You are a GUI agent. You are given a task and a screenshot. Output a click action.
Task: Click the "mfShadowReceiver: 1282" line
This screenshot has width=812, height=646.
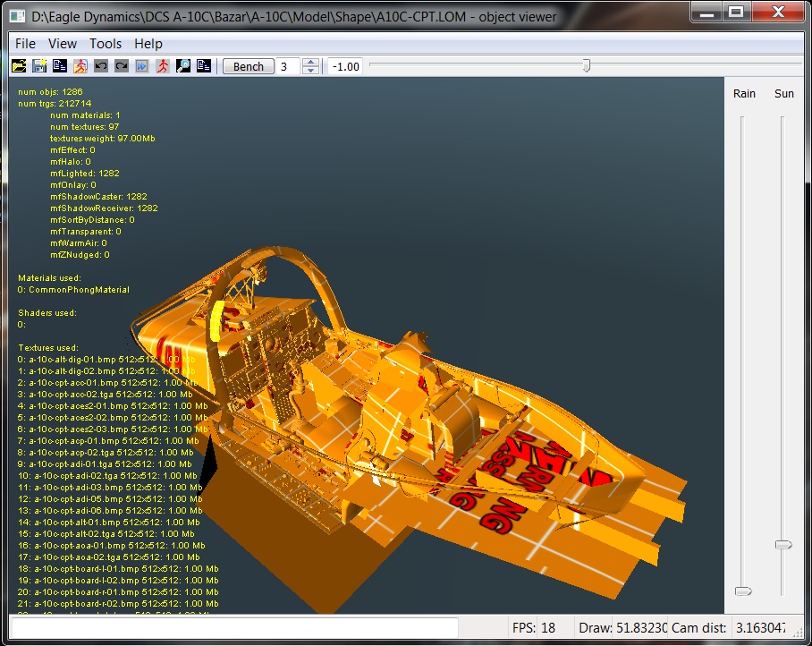(x=104, y=208)
